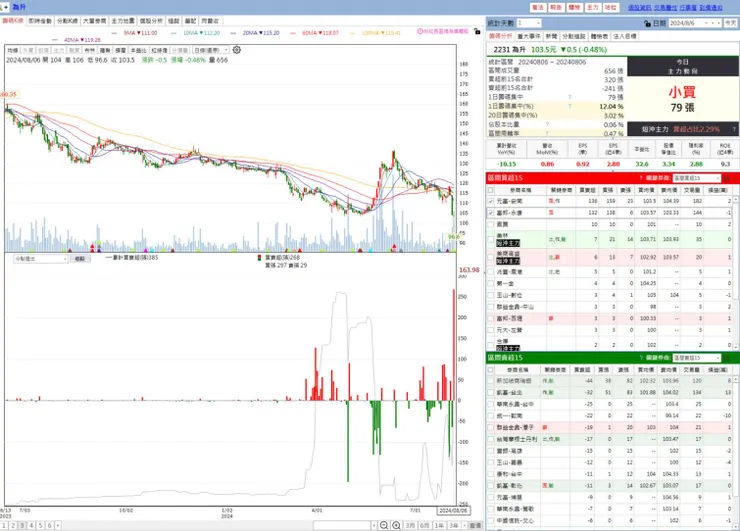Set chart range to 3月
This screenshot has width=740, height=531.
(x=410, y=525)
